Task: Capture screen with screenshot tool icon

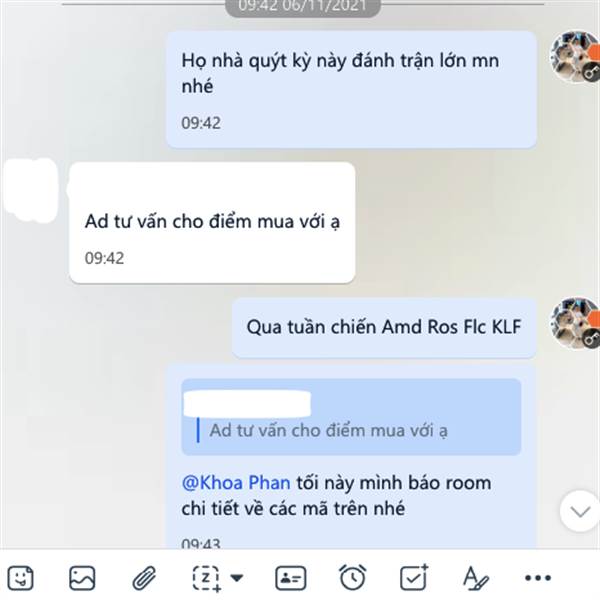Action: 207,578
